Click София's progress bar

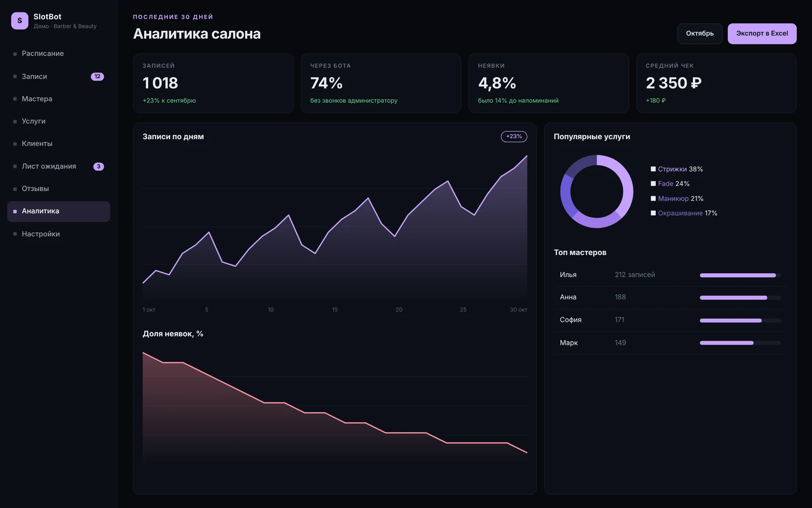point(740,321)
